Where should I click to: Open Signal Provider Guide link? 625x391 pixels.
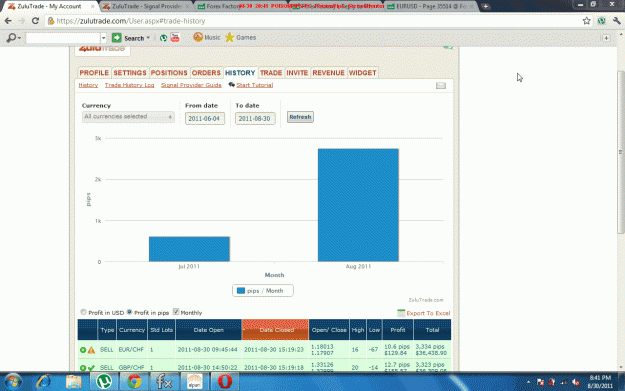(191, 85)
